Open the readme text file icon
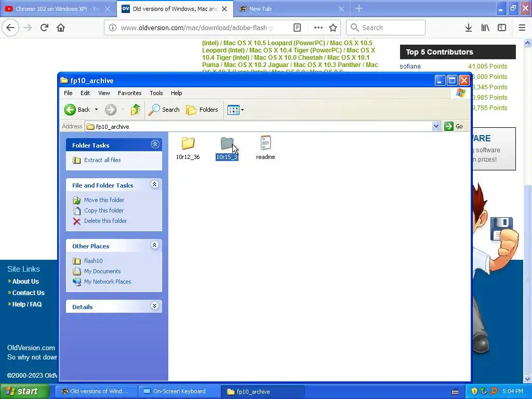This screenshot has height=399, width=532. [265, 143]
